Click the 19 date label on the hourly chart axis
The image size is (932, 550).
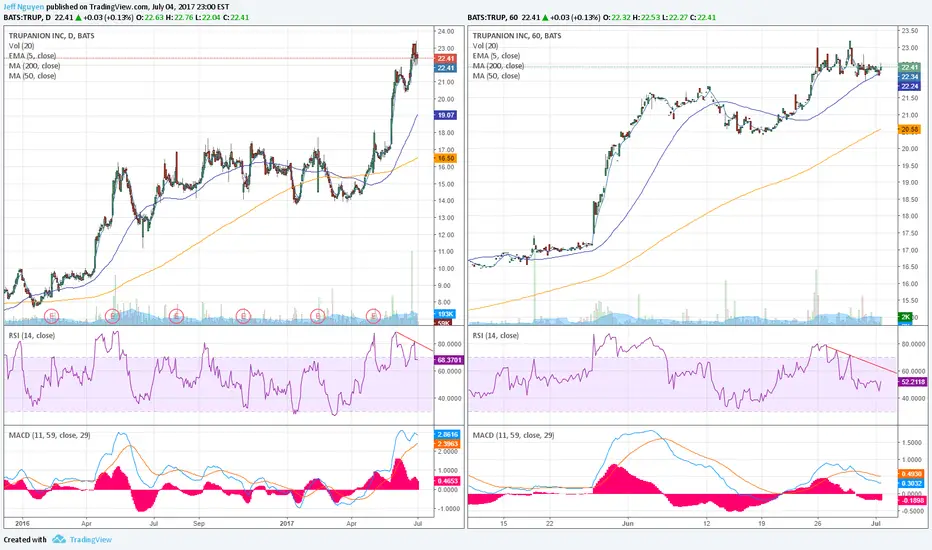coord(761,524)
